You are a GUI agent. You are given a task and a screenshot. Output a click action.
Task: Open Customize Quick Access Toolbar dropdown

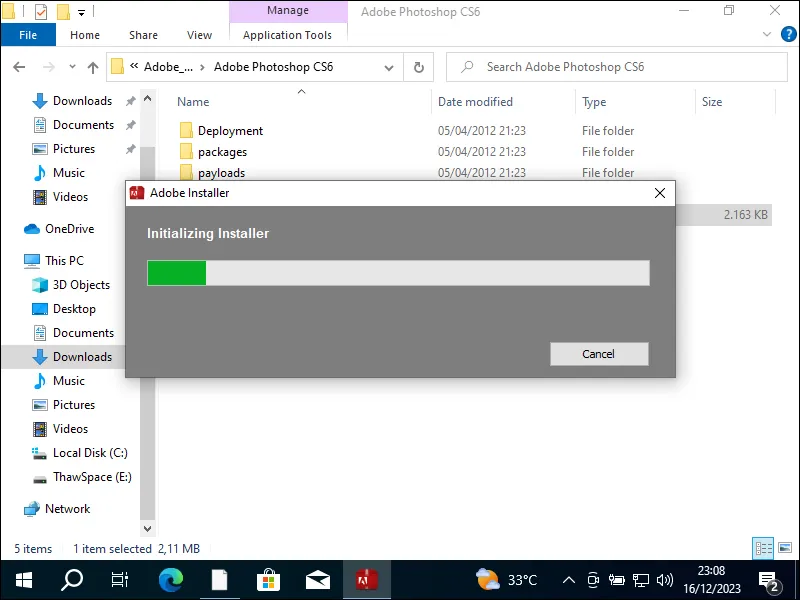pyautogui.click(x=81, y=12)
